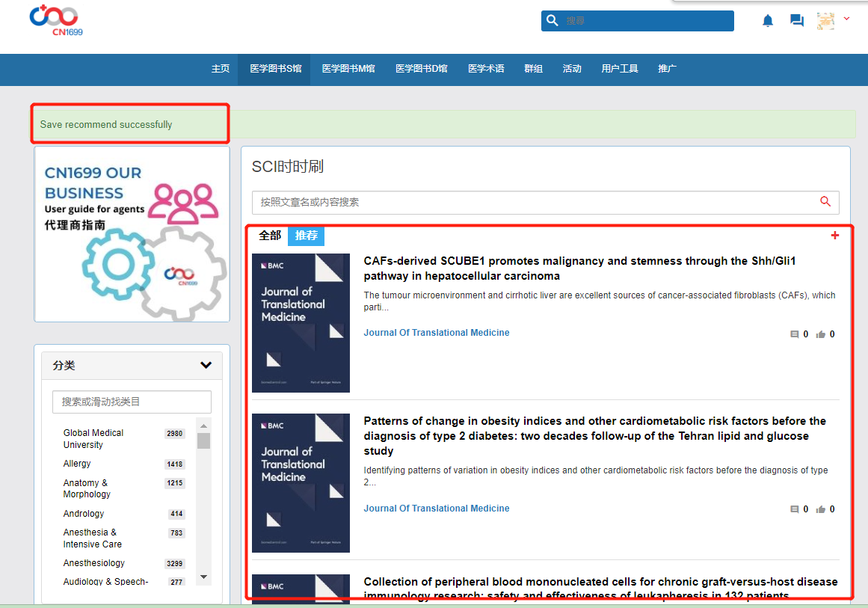Screen dimensions: 868x608
Task: Collapse the 分类 panel chevron
Action: pos(206,365)
